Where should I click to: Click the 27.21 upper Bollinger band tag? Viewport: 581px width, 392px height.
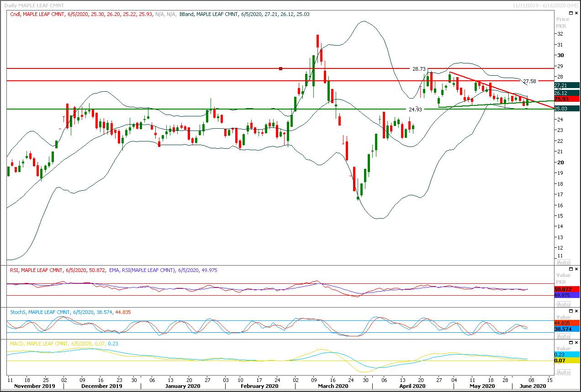pyautogui.click(x=567, y=85)
